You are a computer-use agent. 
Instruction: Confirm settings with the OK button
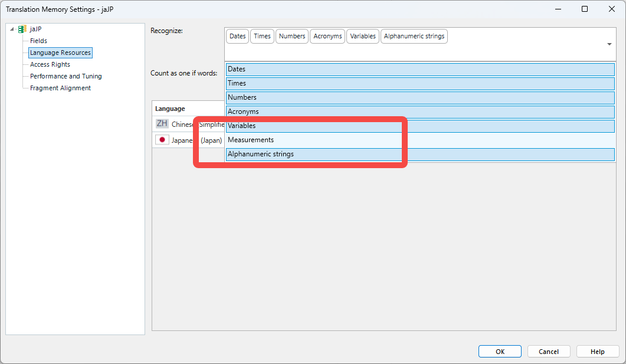pos(500,351)
